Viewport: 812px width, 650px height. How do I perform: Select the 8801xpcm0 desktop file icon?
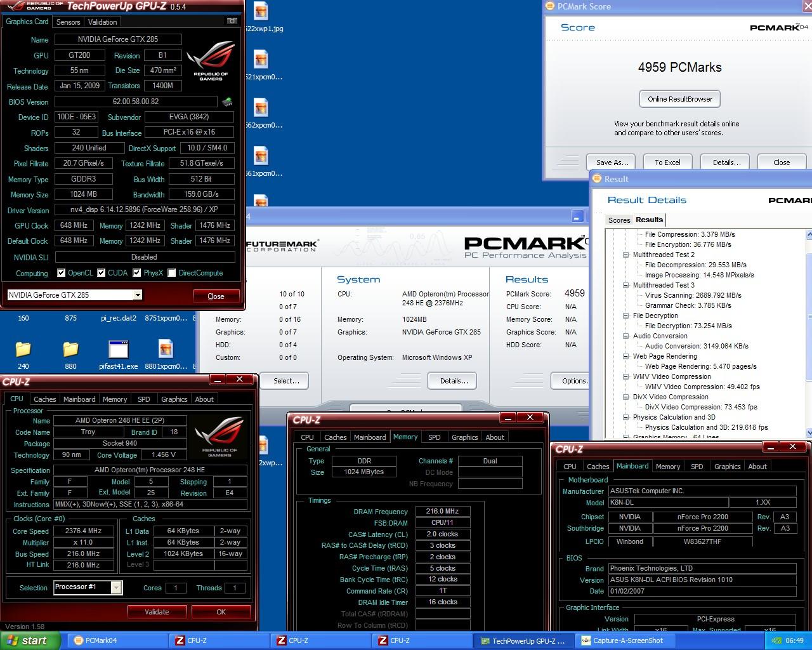pos(166,348)
